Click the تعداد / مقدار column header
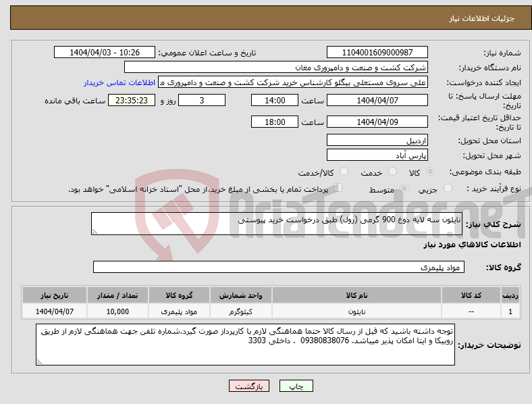This screenshot has width=532, height=404. pyautogui.click(x=117, y=295)
